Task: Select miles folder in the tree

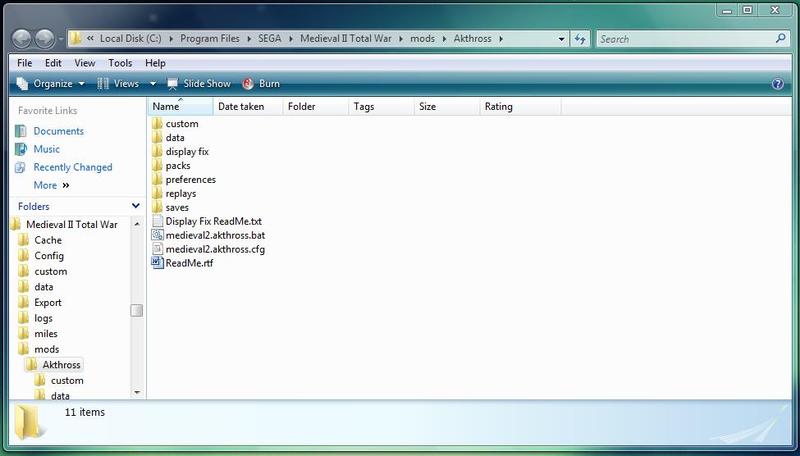Action: point(45,334)
